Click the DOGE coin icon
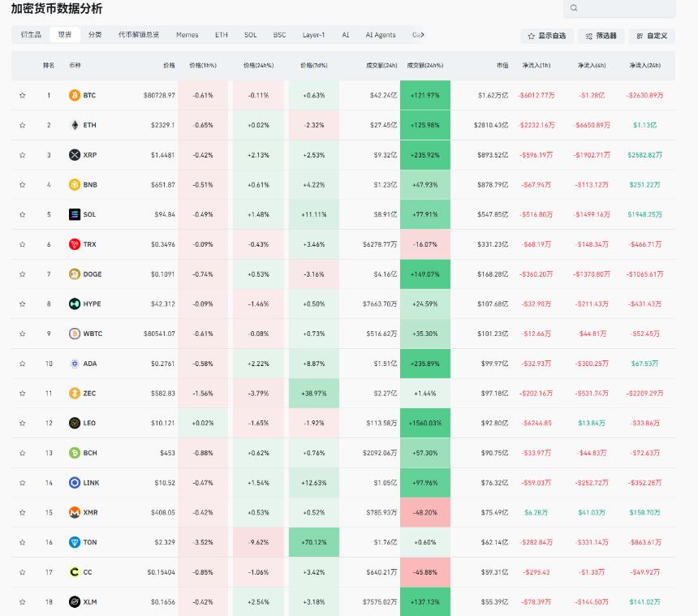Viewport: 698px width, 616px height. point(75,274)
